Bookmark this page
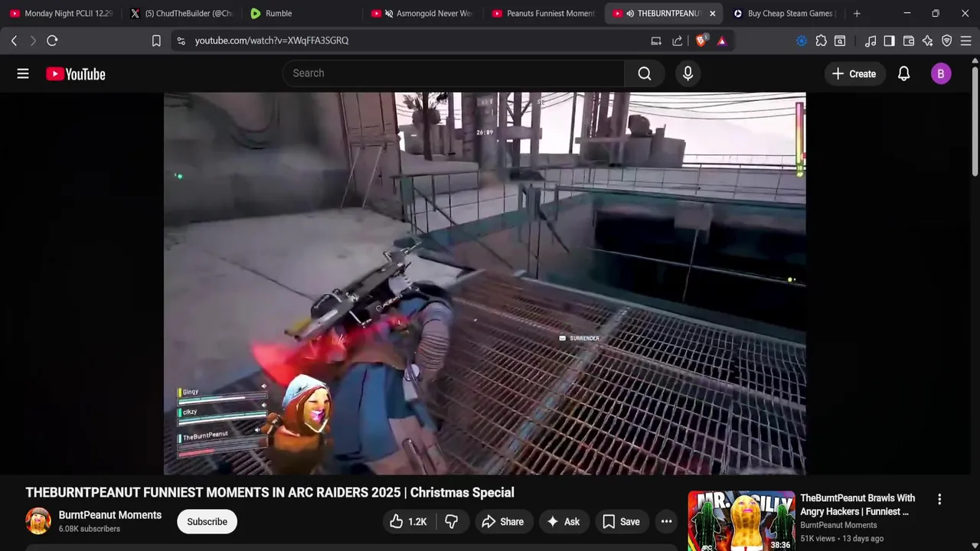This screenshot has width=980, height=551. (x=156, y=41)
